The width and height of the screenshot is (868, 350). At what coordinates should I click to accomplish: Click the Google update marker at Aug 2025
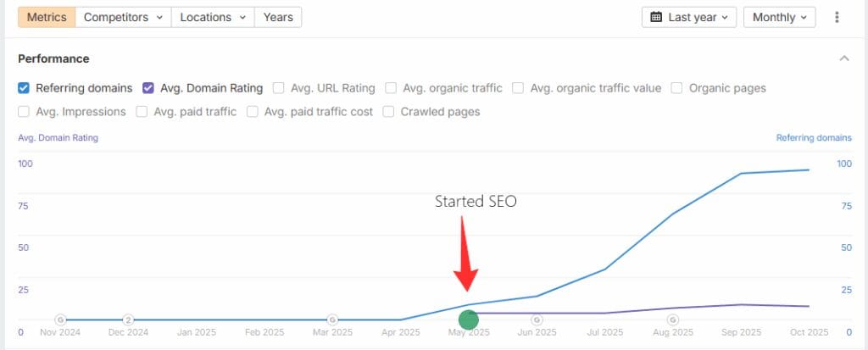[673, 319]
